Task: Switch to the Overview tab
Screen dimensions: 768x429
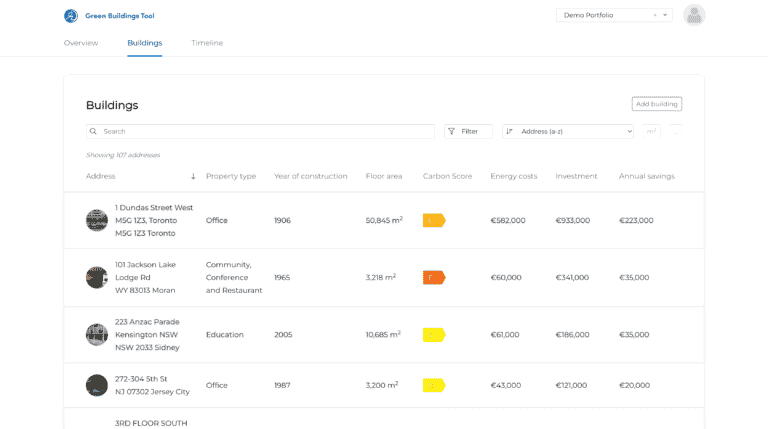Action: 81,43
